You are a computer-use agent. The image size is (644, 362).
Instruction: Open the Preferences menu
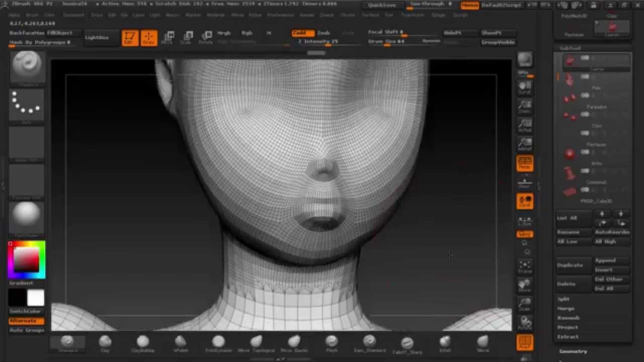[x=280, y=15]
